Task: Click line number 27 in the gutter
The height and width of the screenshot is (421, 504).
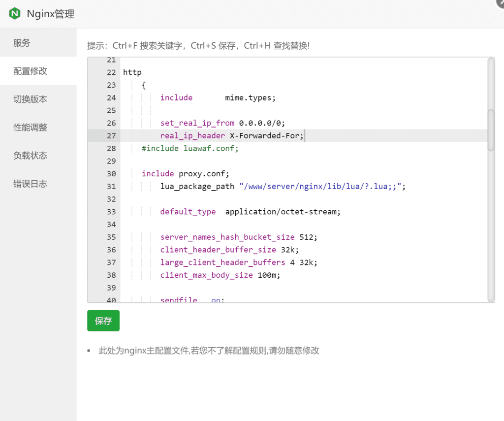Action: point(111,136)
